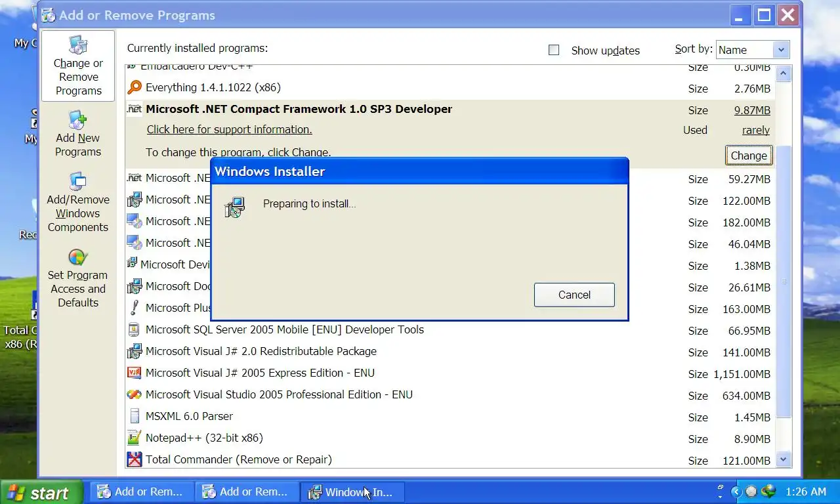The width and height of the screenshot is (840, 504).
Task: Select the 26.61MB Microsoft Doc entry icon
Action: click(134, 286)
